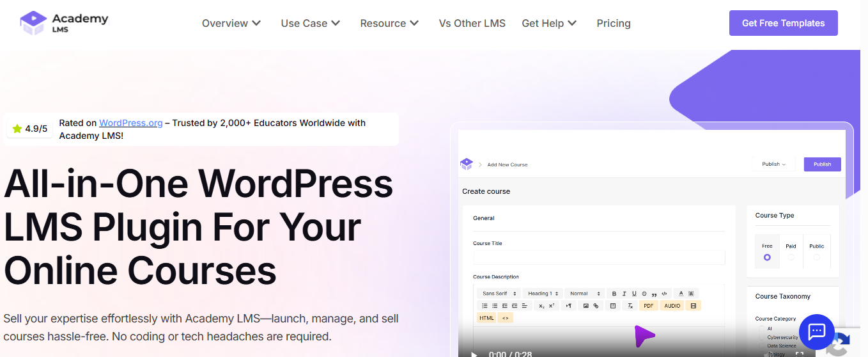Click the text color icon in editor

coord(681,294)
